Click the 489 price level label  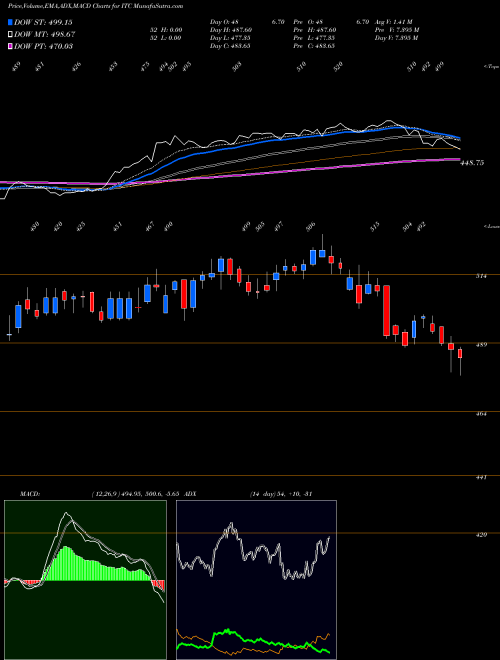(x=481, y=345)
